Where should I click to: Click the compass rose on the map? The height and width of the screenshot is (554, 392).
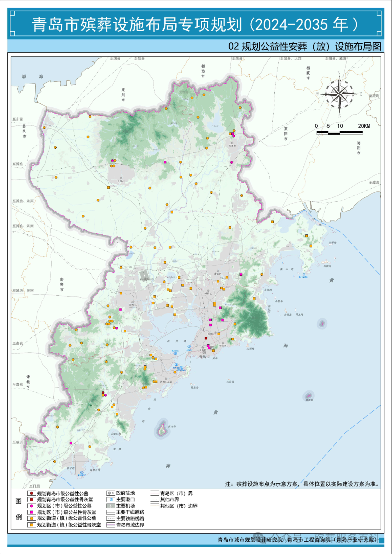coord(339,94)
